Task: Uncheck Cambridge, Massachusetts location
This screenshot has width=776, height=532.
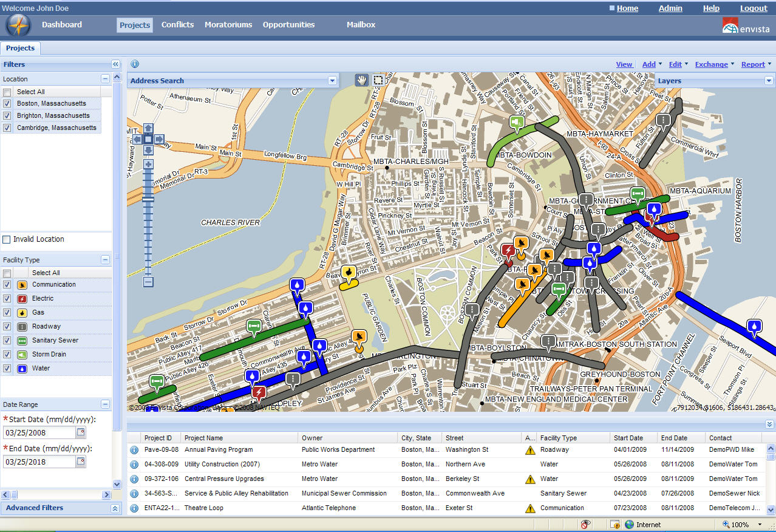Action: point(7,128)
